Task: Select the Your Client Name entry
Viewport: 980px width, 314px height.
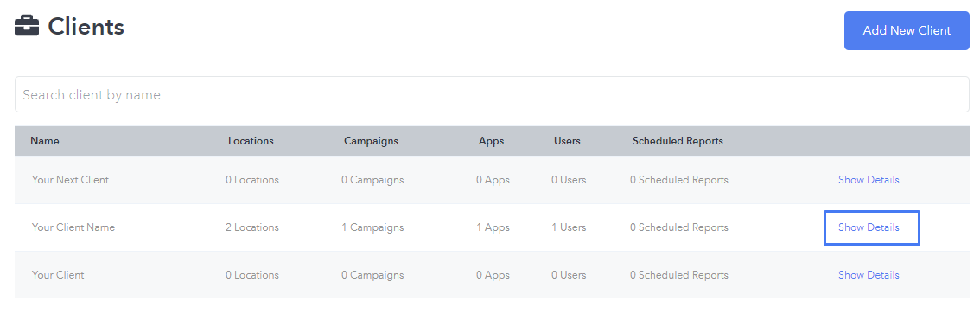Action: (73, 227)
